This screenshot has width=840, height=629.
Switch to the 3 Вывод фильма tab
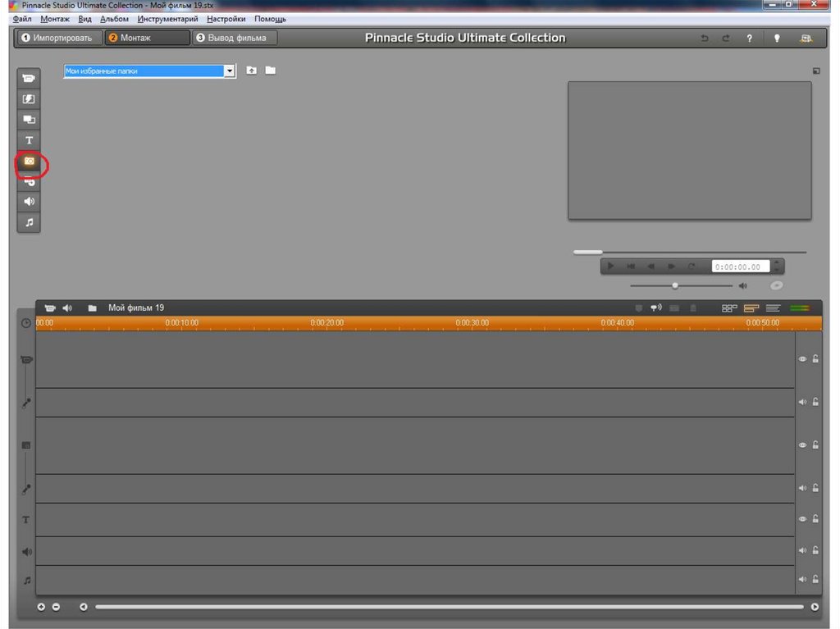(235, 38)
